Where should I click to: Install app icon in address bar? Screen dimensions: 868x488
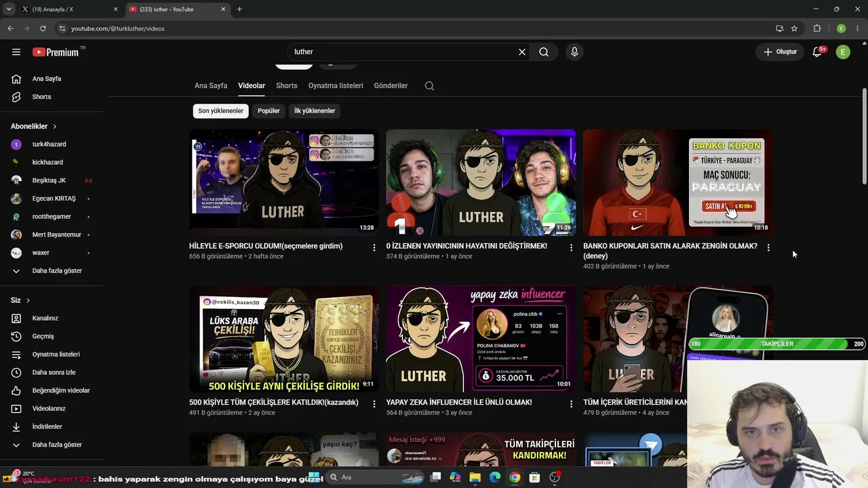(779, 28)
